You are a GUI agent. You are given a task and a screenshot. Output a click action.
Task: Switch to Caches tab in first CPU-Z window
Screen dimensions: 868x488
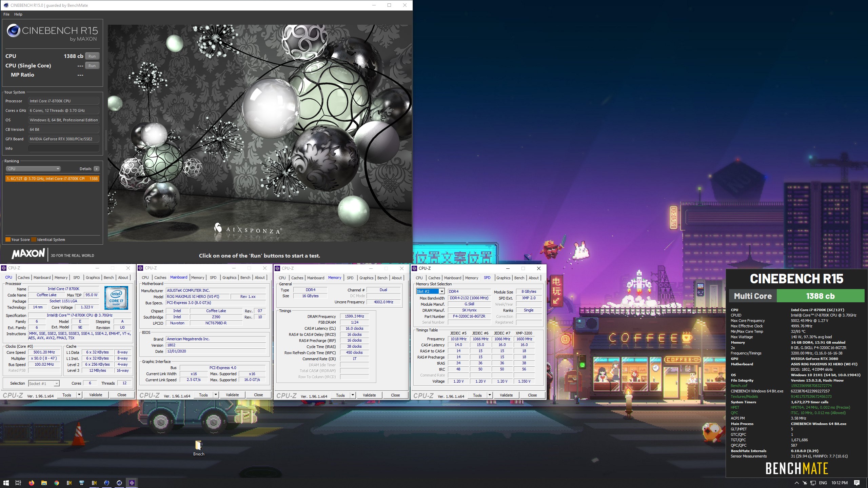pyautogui.click(x=24, y=278)
